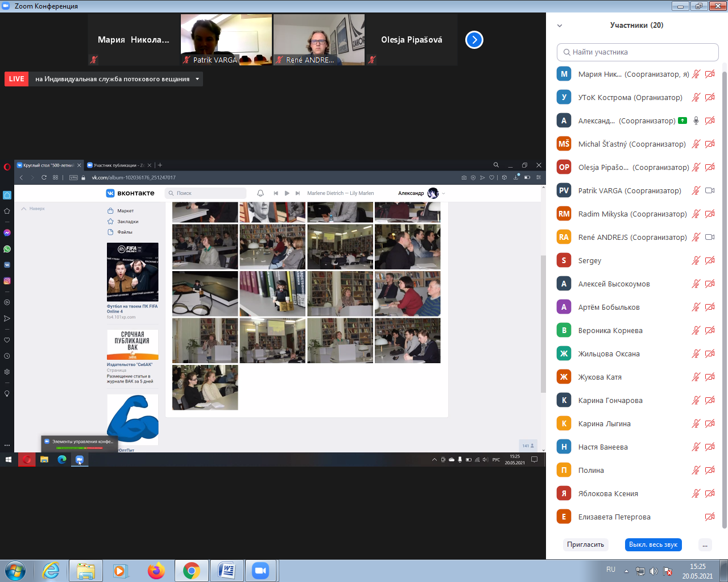Toggle video icon for Michal Šťastný
Image resolution: width=728 pixels, height=582 pixels.
pyautogui.click(x=710, y=144)
